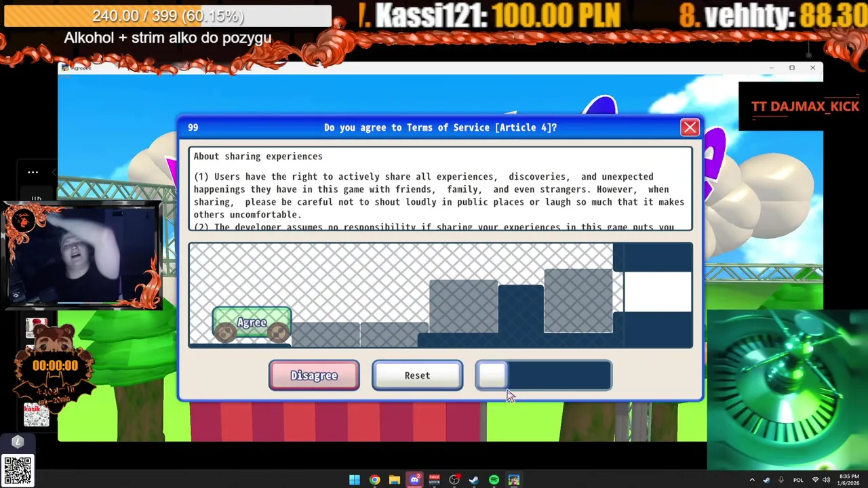Click the running game icon in the taskbar

[514, 480]
